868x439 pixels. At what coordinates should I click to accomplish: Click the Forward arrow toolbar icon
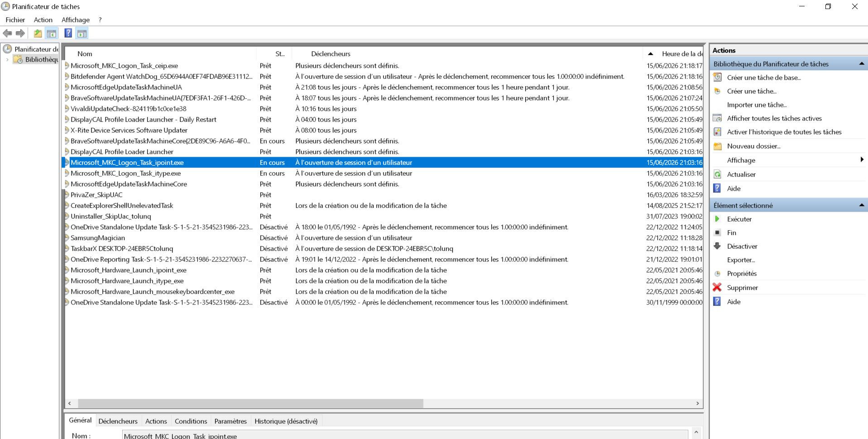(20, 33)
